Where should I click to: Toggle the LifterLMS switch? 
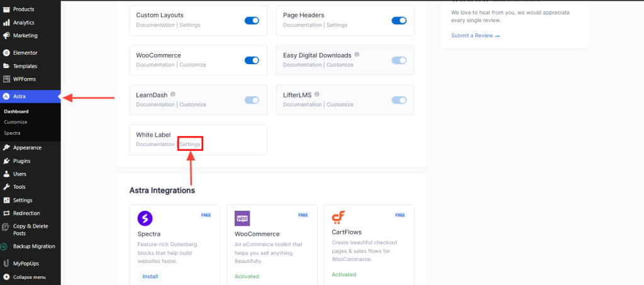399,100
